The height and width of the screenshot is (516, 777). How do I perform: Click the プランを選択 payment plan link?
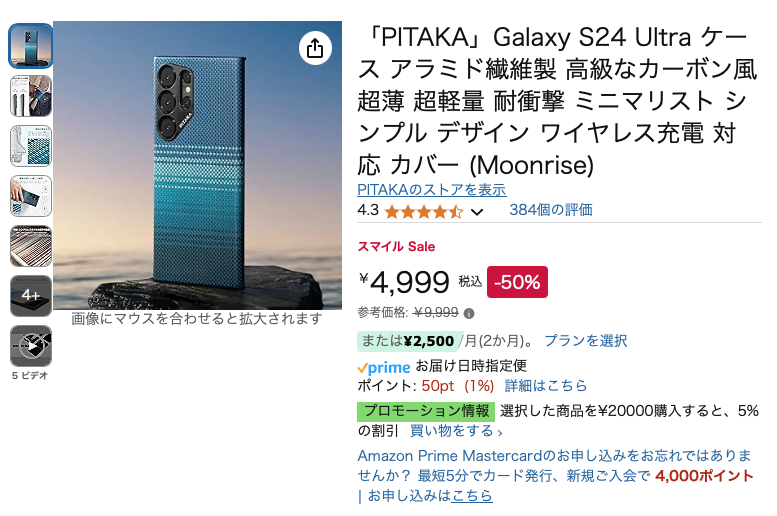tap(585, 341)
